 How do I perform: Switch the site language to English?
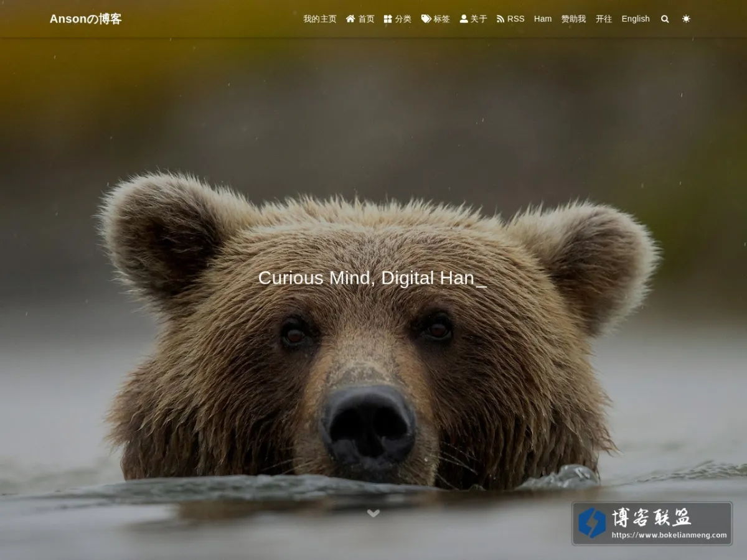pyautogui.click(x=636, y=19)
